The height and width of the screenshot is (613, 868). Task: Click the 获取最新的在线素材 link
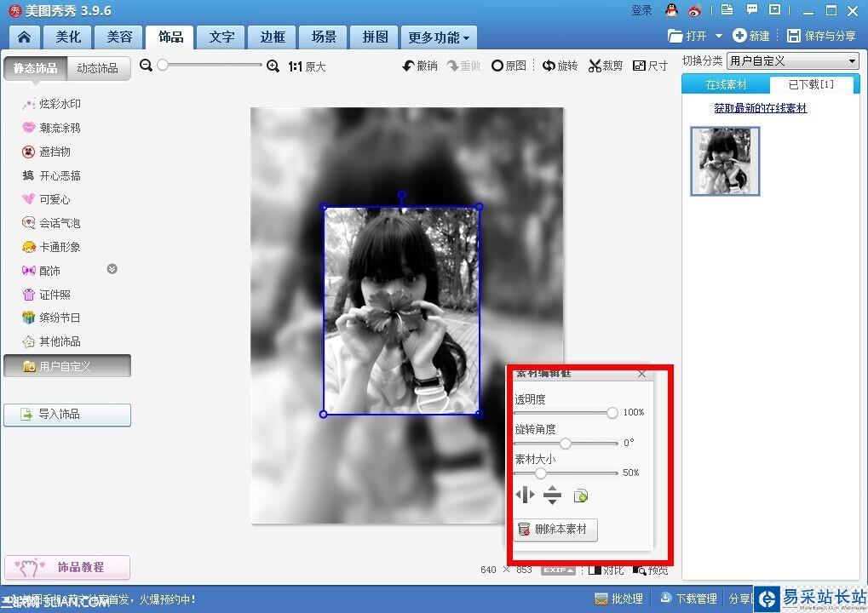760,108
